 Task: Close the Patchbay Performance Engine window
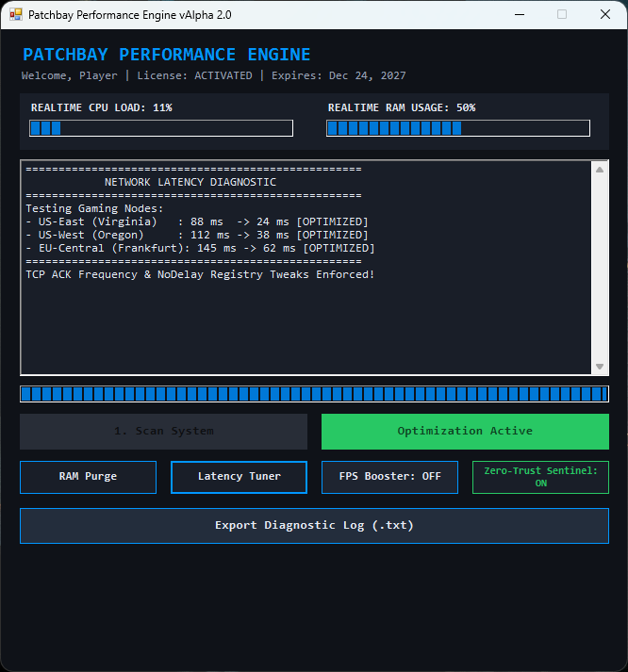604,14
